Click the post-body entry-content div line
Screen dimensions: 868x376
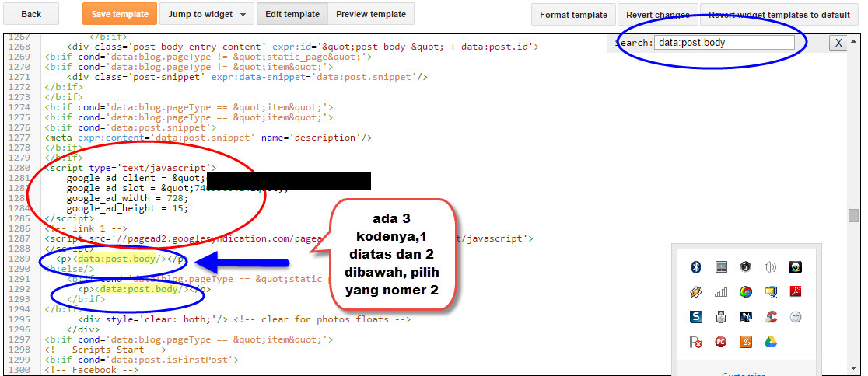click(x=303, y=47)
